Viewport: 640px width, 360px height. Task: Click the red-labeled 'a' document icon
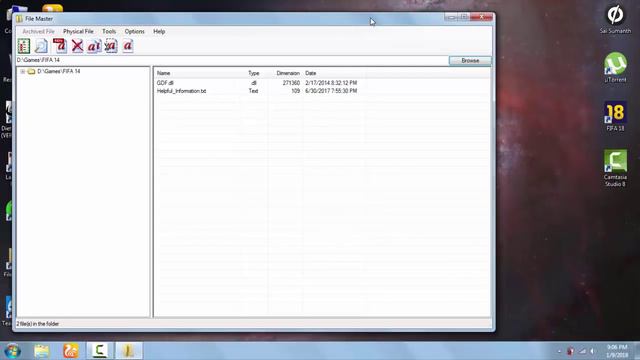[x=60, y=46]
